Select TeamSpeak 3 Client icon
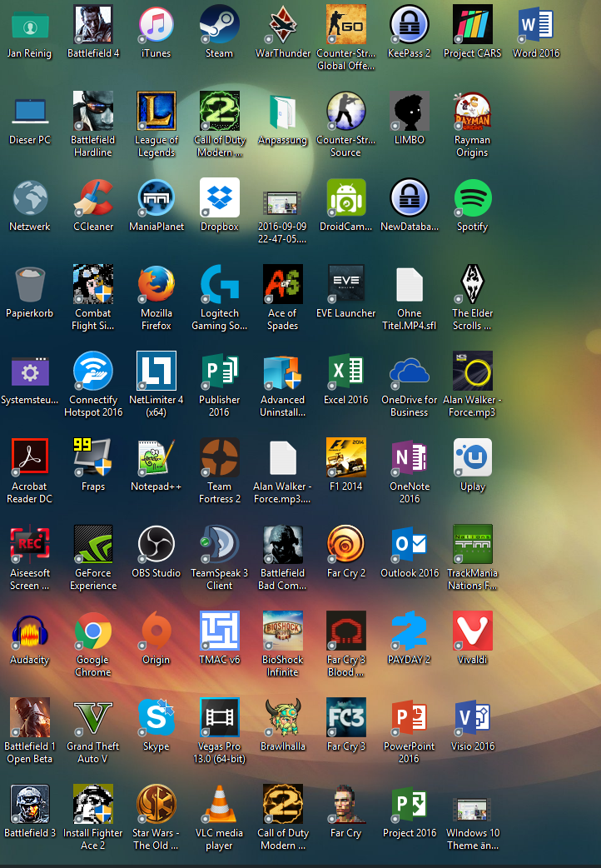 pos(220,544)
